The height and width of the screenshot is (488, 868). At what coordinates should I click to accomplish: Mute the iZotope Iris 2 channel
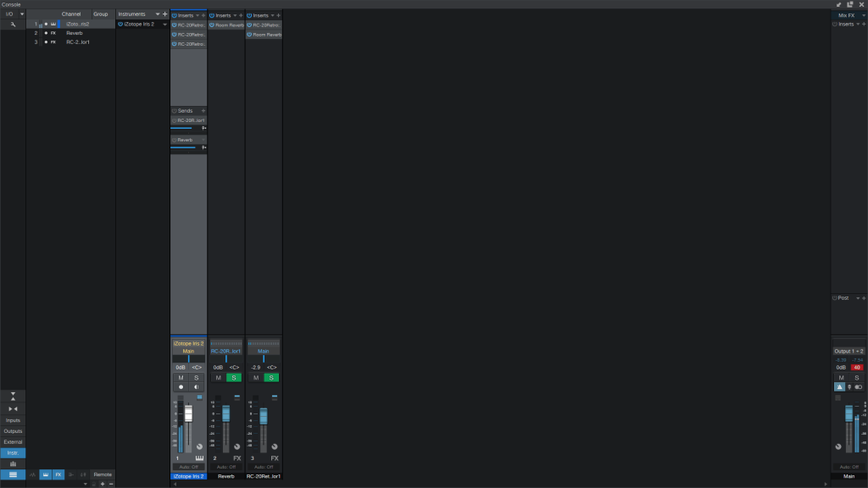point(181,377)
